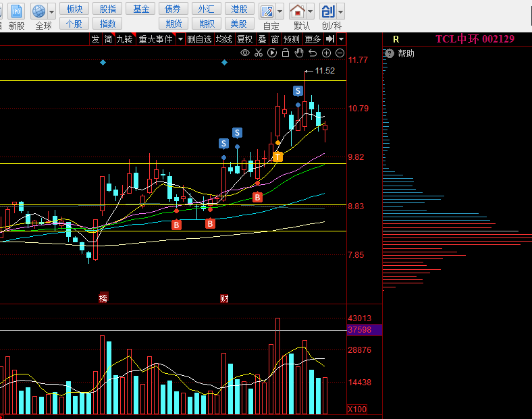Click the zoom out minus icon
The height and width of the screenshot is (419, 532).
click(340, 53)
